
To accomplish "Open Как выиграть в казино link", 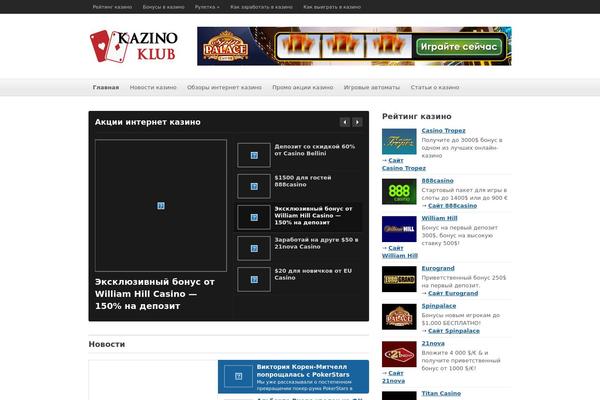I will tap(332, 7).
